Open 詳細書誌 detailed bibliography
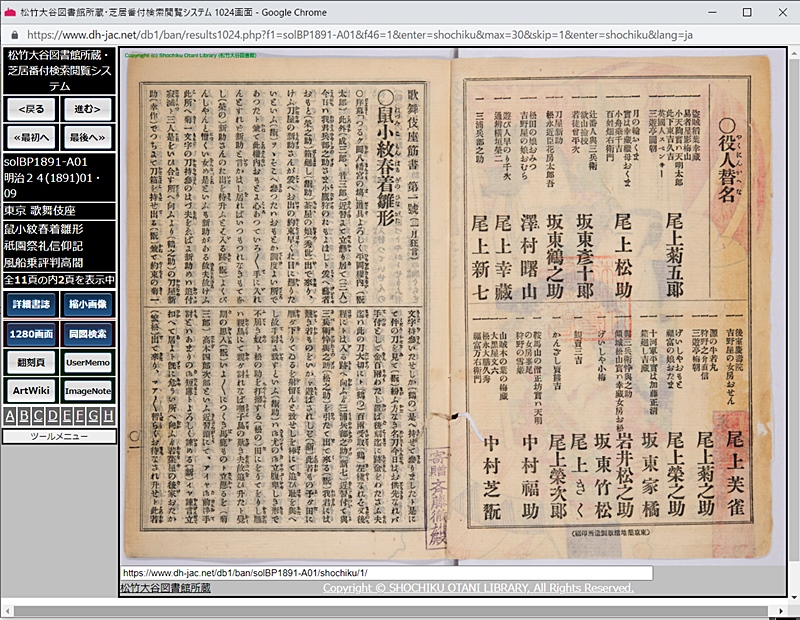 (30, 304)
